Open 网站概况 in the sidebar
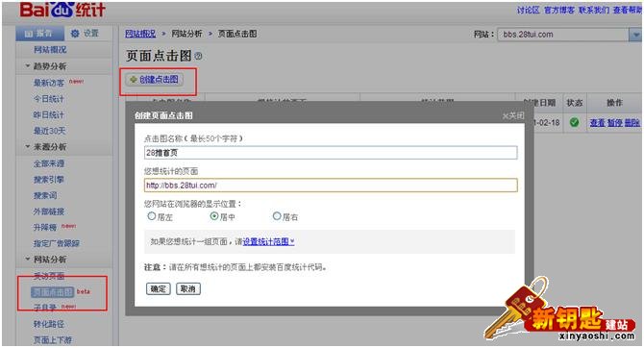This screenshot has width=644, height=348. (x=50, y=50)
